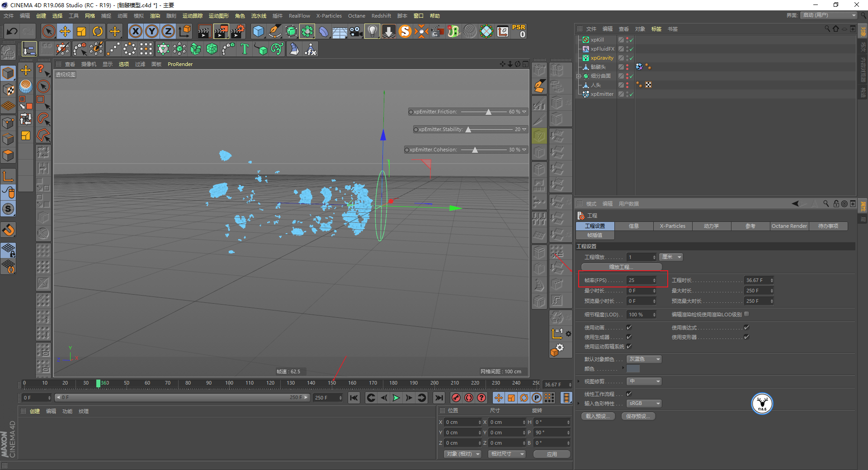Toggle the Z axis lock icon
Viewport: 868px width, 470px height.
tap(168, 31)
